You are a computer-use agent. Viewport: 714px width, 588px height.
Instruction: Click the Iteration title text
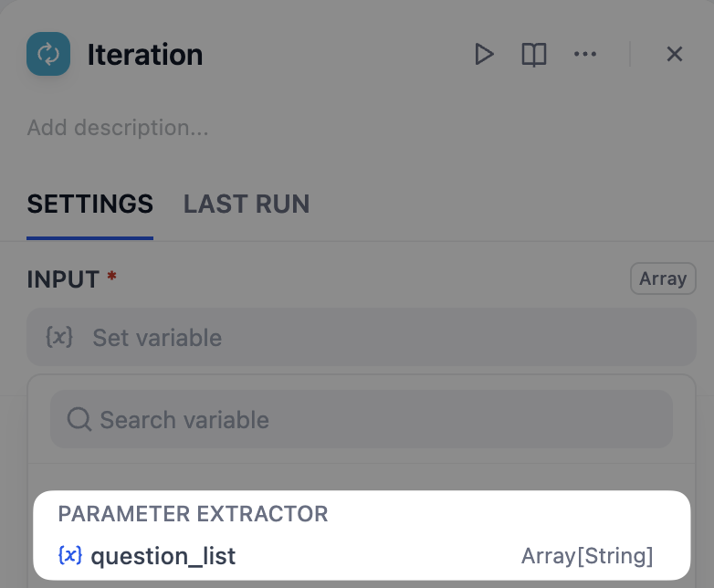[145, 55]
